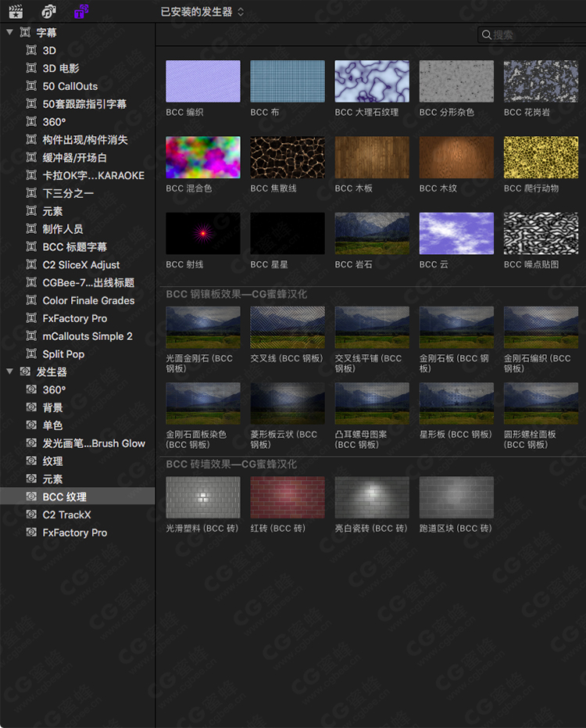Select the Split Pop category
The width and height of the screenshot is (586, 728).
77,353
